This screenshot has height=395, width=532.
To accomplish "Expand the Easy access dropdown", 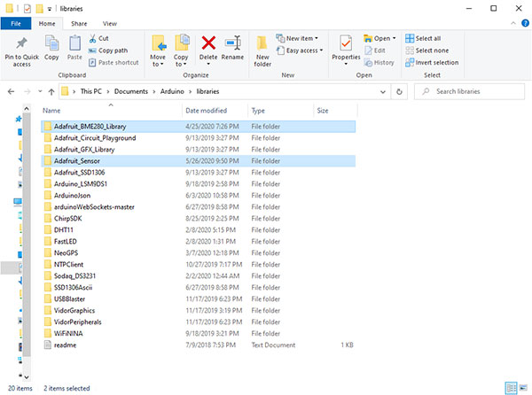I will click(304, 50).
